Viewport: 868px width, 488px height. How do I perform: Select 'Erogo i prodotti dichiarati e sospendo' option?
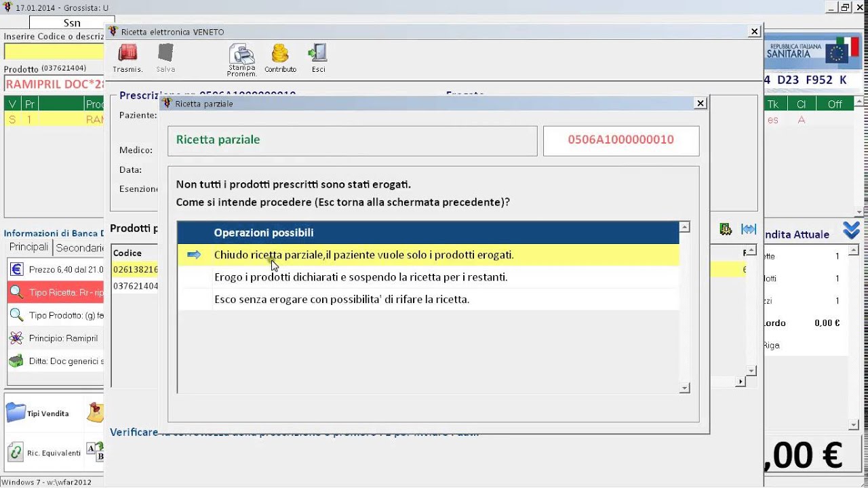428,277
